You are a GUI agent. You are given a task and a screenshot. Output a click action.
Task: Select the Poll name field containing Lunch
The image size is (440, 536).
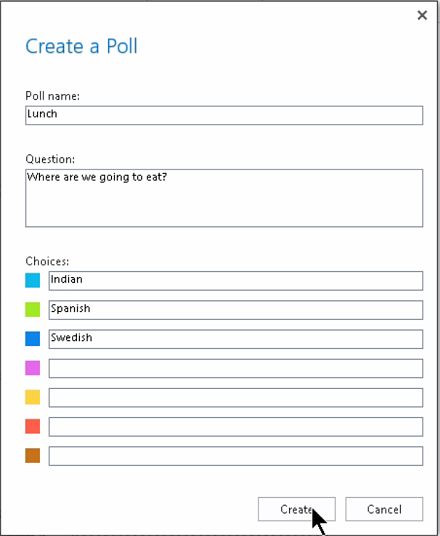coord(224,115)
